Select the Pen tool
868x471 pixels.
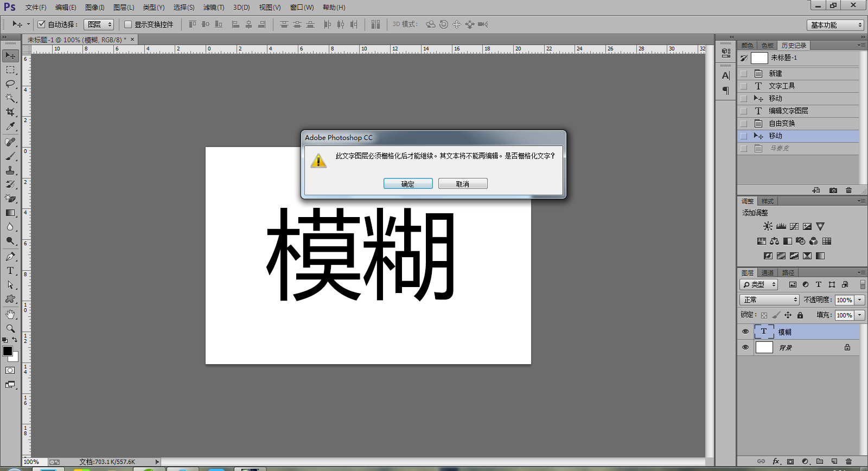click(10, 257)
